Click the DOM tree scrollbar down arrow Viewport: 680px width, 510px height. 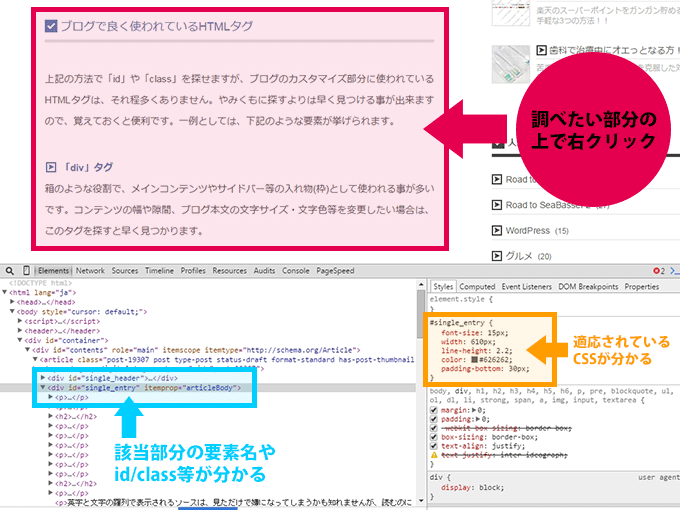tap(421, 501)
